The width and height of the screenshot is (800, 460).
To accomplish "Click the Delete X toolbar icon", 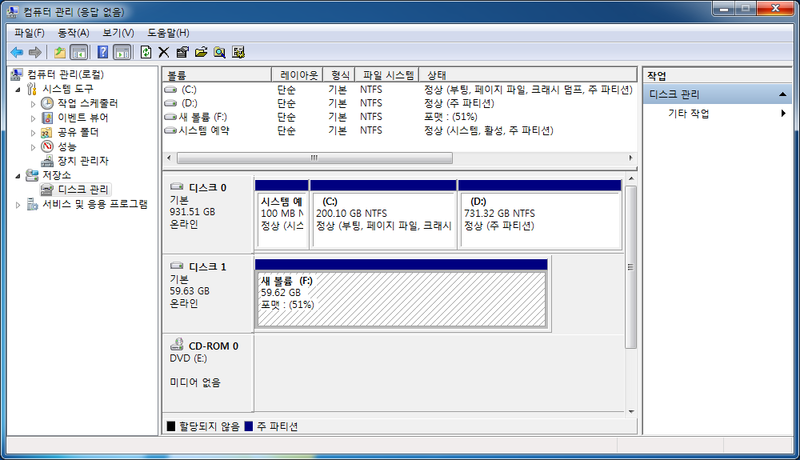I will [x=164, y=52].
